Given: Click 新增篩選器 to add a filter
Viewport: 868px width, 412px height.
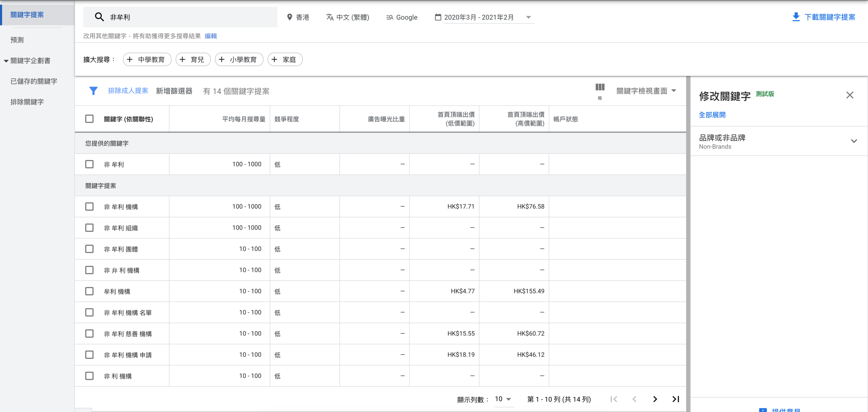Looking at the screenshot, I should pos(174,91).
